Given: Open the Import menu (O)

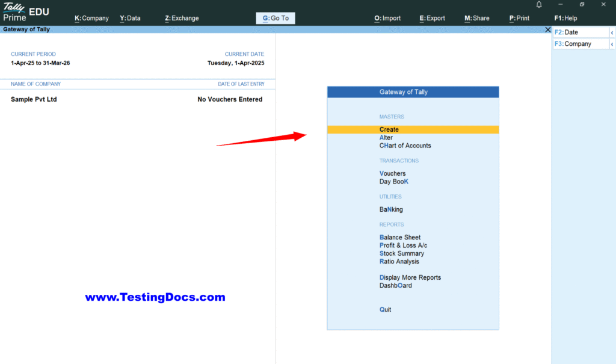Looking at the screenshot, I should [x=387, y=18].
